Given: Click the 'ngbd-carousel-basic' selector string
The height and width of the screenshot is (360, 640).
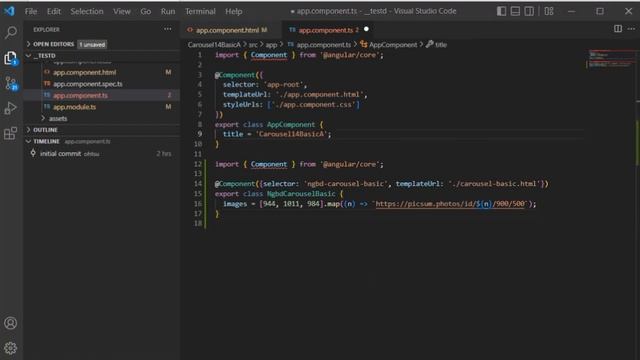Looking at the screenshot, I should click(x=345, y=184).
